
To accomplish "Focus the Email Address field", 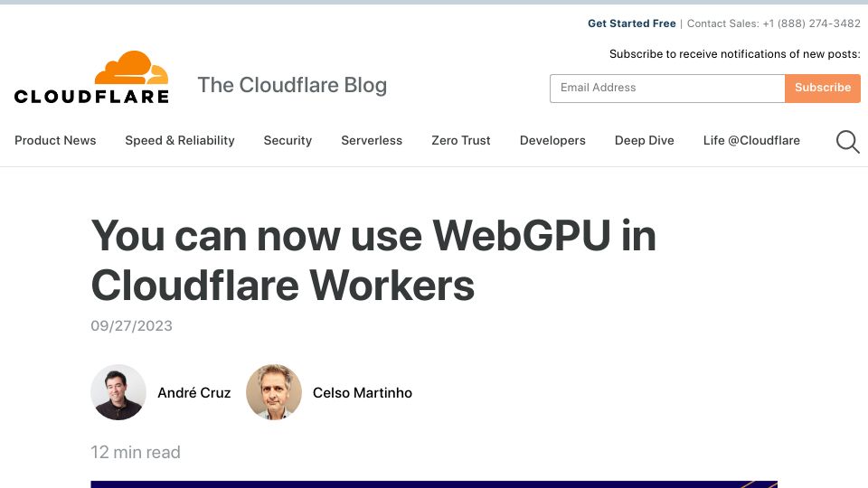I will click(x=667, y=88).
